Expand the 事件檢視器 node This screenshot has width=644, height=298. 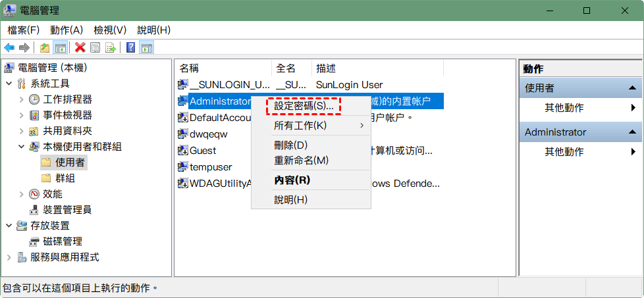click(21, 115)
